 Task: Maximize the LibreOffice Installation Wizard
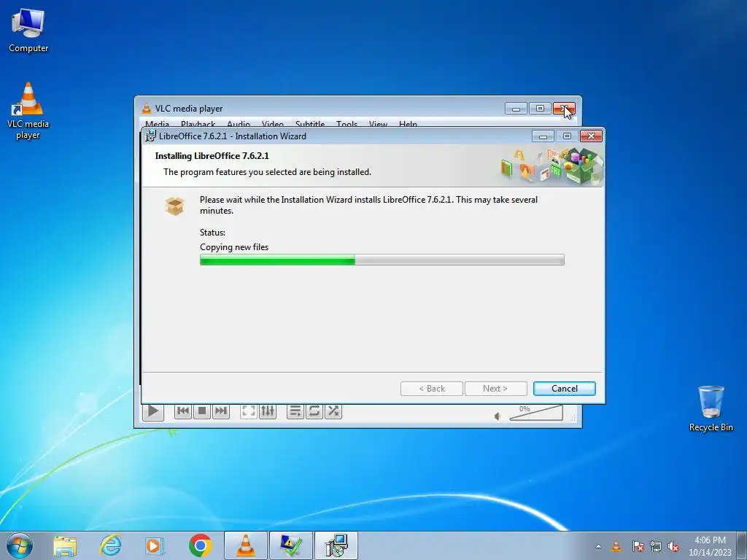[x=567, y=136]
